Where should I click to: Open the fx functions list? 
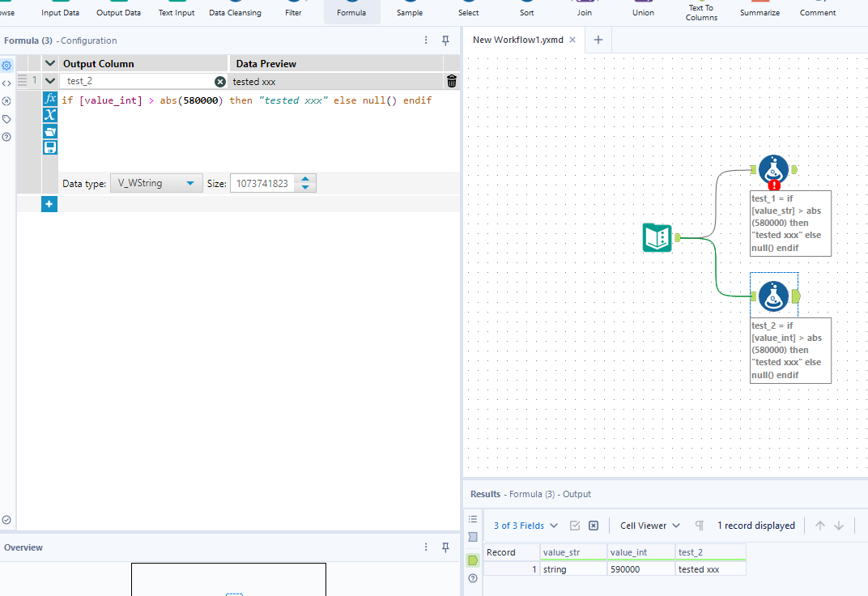50,98
